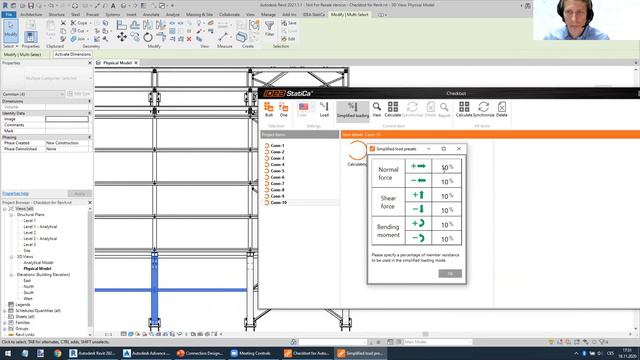Click the Activate Dimensions button
The image size is (640, 360).
pyautogui.click(x=73, y=54)
